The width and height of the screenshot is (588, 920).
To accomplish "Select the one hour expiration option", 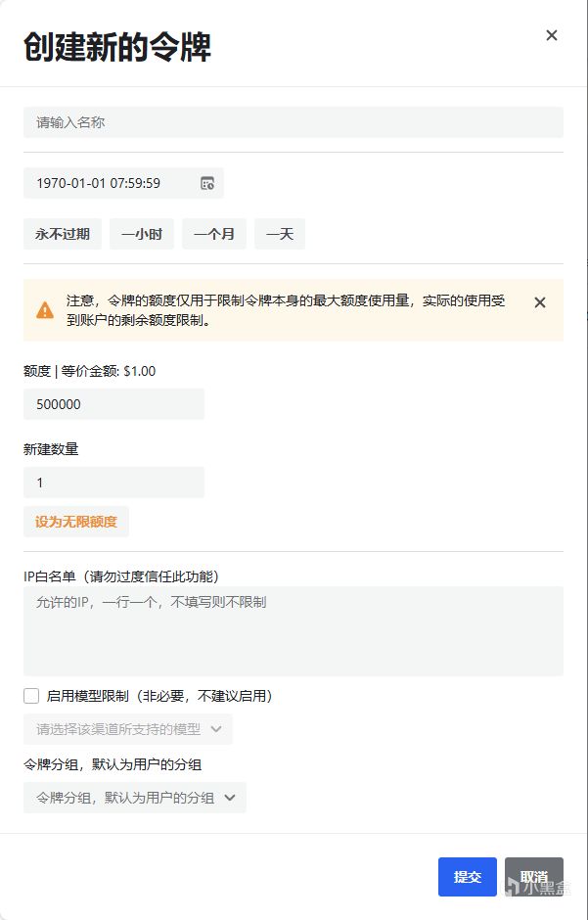I will pyautogui.click(x=142, y=234).
